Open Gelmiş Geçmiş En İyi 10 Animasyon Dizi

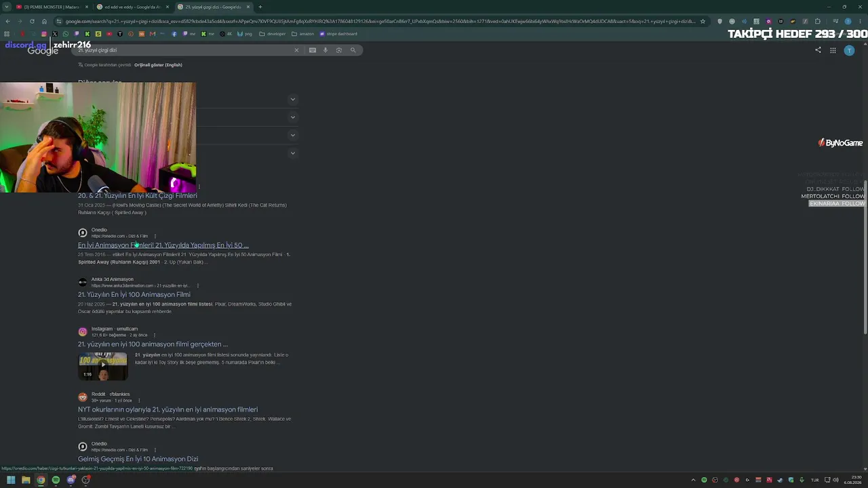click(138, 459)
